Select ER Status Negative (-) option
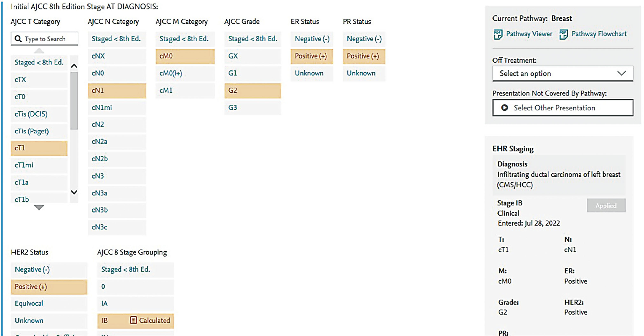644x336 pixels. point(312,39)
